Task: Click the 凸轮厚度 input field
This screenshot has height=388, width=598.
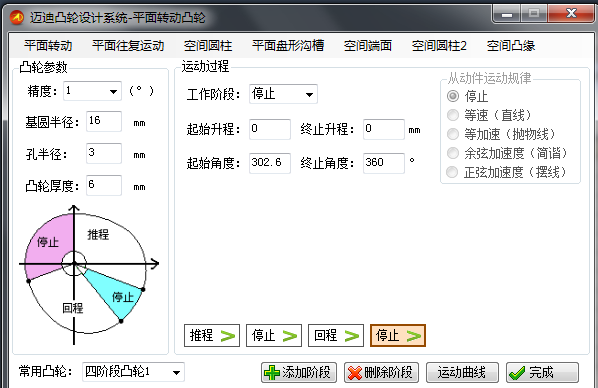Action: coord(104,185)
